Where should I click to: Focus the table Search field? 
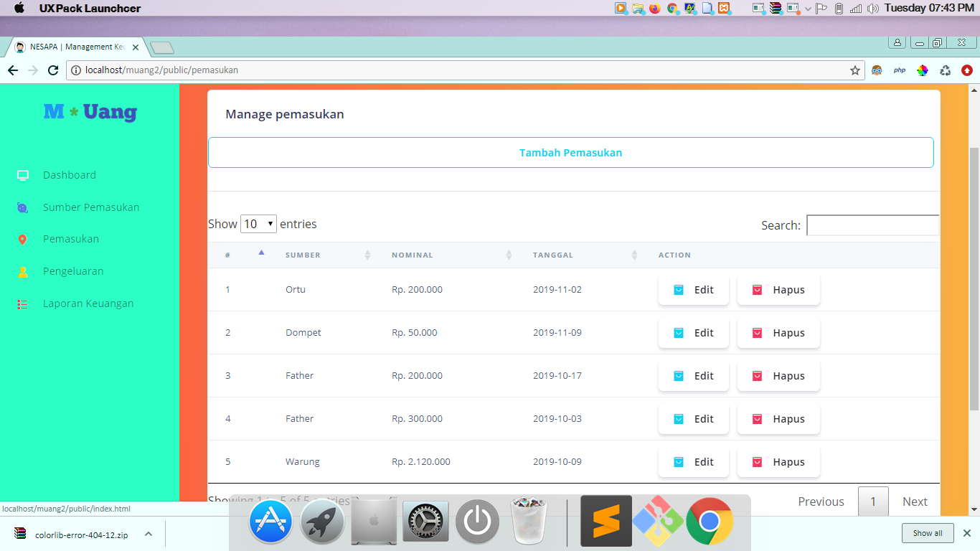tap(872, 225)
